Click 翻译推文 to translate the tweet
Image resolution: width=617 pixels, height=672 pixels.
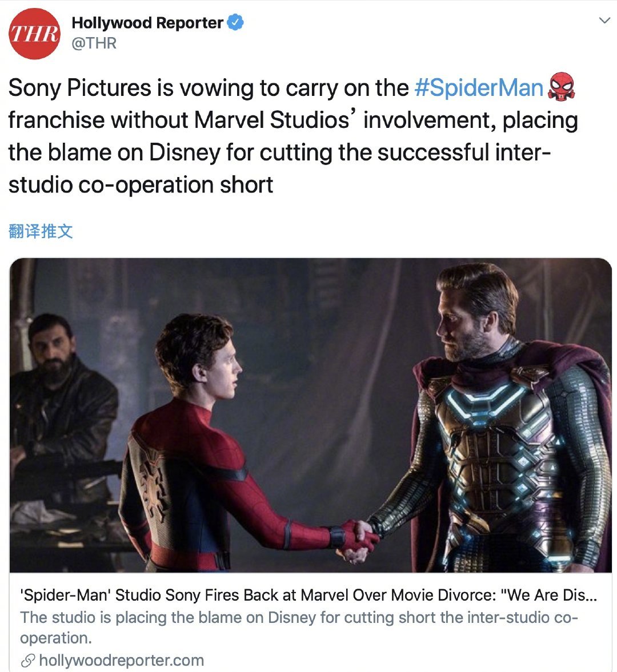point(41,231)
